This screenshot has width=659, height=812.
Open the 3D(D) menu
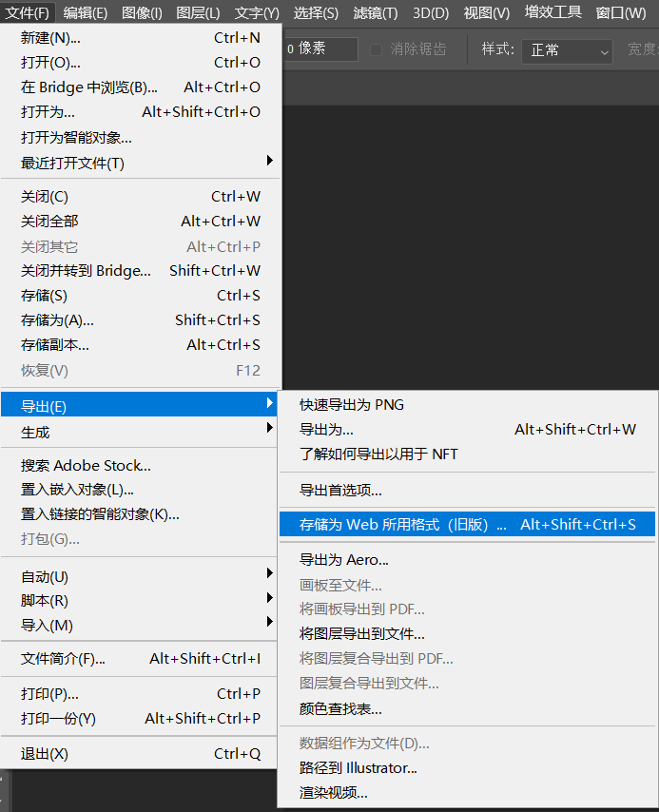[431, 12]
